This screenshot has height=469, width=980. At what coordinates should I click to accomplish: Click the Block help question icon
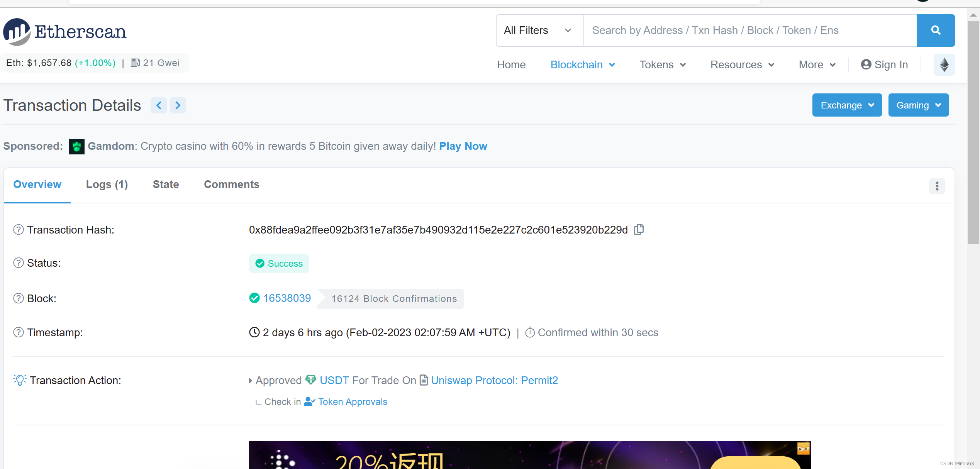19,298
